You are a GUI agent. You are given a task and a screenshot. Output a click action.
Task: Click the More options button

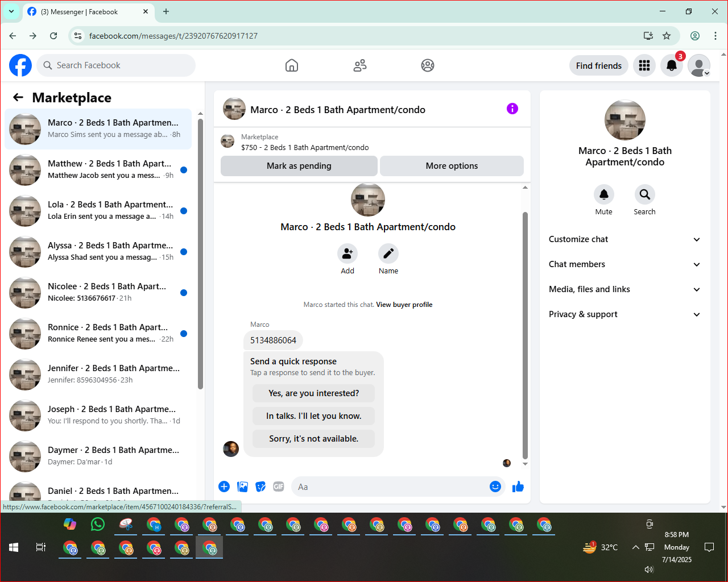pyautogui.click(x=452, y=166)
